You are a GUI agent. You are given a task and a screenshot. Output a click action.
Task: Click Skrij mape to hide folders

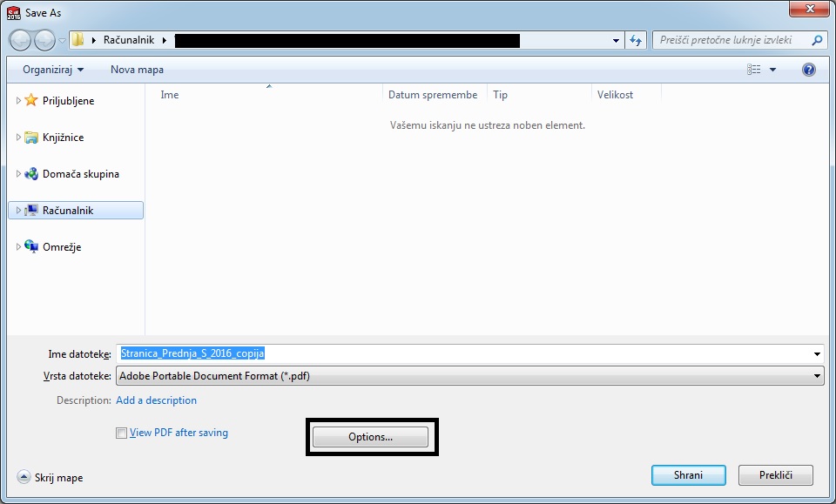click(51, 478)
